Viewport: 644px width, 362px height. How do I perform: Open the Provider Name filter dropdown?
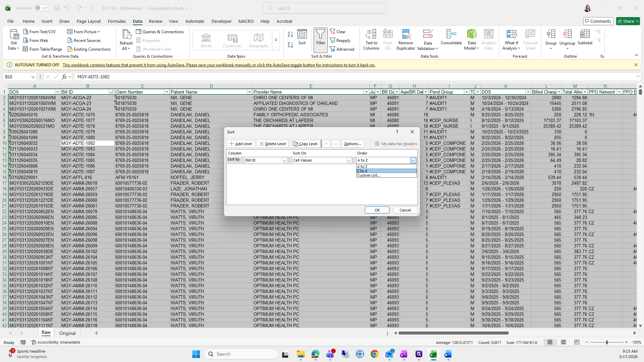click(366, 92)
